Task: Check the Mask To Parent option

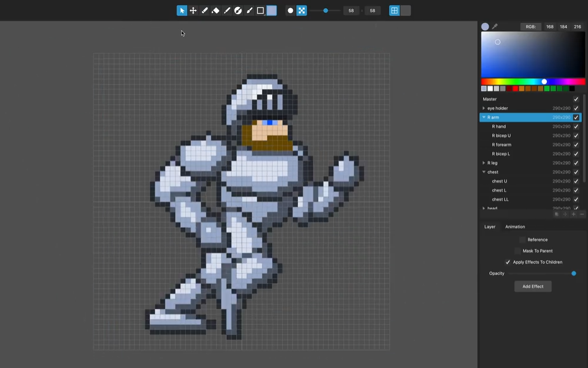Action: (517, 251)
